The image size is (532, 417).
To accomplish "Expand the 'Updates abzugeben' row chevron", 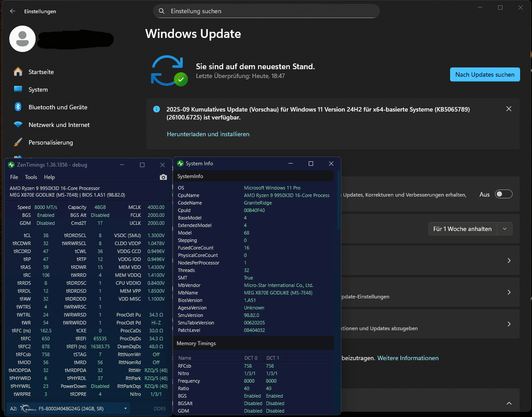I will pyautogui.click(x=509, y=324).
